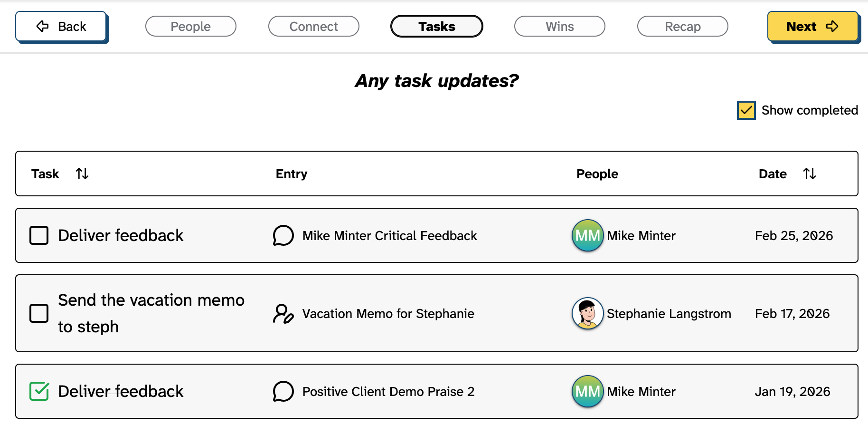Open the Connect tab
The height and width of the screenshot is (425, 868).
(313, 26)
